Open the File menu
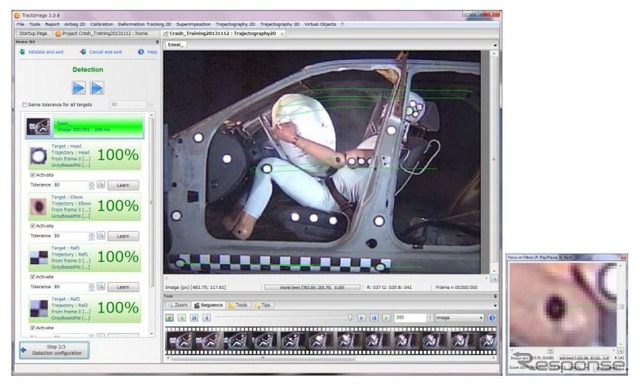This screenshot has width=640, height=384. [x=20, y=24]
